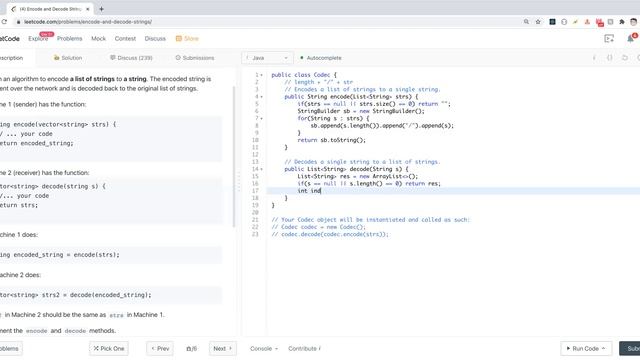Image resolution: width=640 pixels, height=360 pixels.
Task: Click the 'return sb.toString();' line
Action: [x=331, y=140]
